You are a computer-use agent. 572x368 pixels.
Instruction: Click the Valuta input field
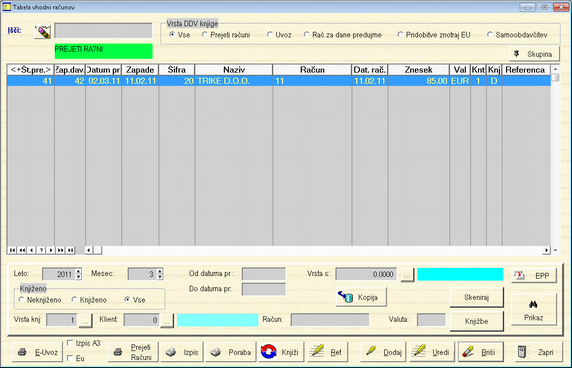click(x=431, y=320)
